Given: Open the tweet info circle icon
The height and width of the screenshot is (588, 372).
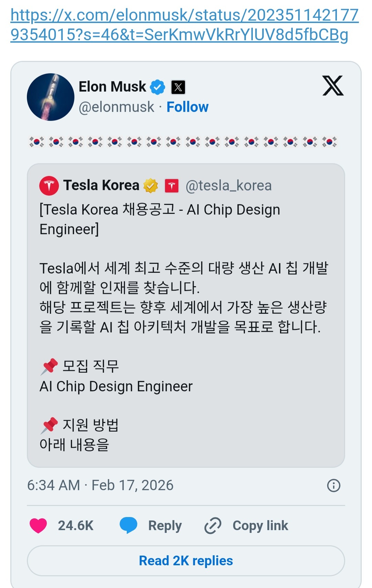Looking at the screenshot, I should click(333, 485).
